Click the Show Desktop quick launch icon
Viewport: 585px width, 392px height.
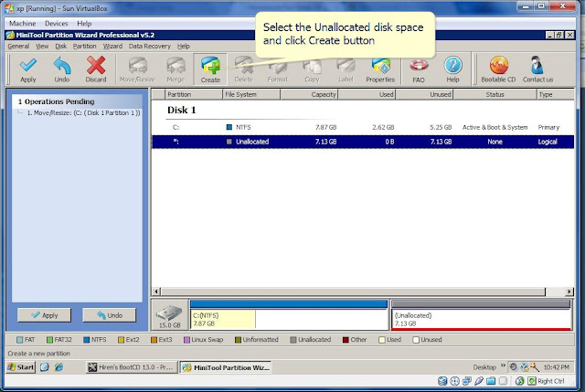(45, 367)
